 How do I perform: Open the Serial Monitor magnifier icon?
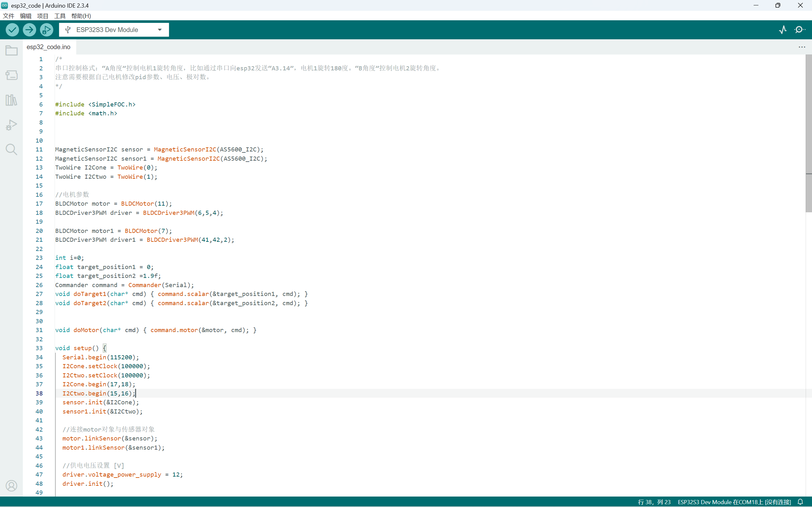800,30
